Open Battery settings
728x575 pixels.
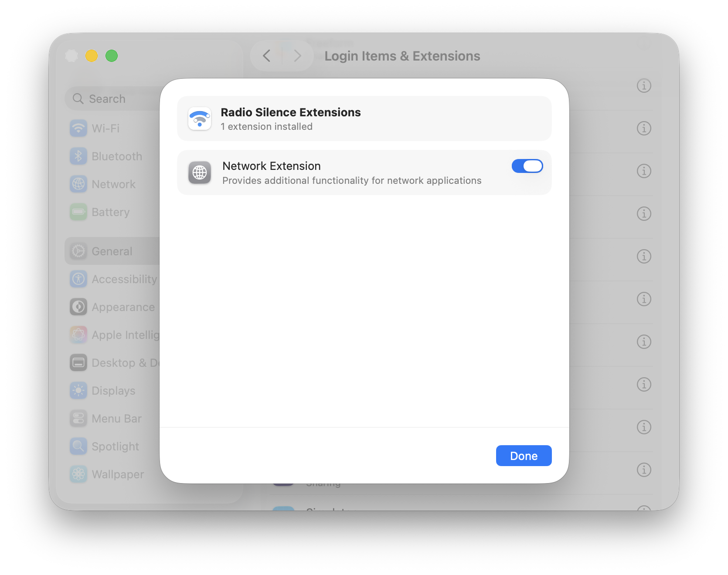pos(110,212)
